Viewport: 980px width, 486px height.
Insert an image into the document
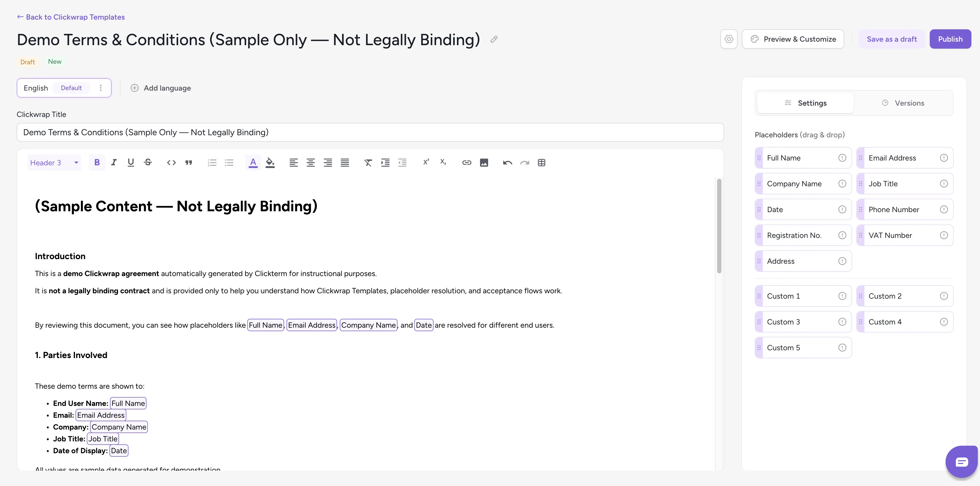click(484, 163)
